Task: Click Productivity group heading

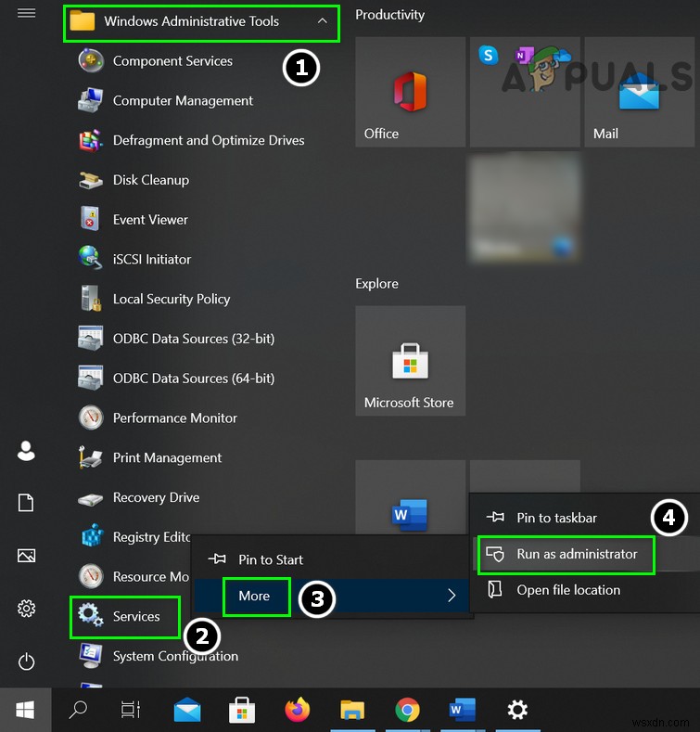Action: (x=389, y=15)
